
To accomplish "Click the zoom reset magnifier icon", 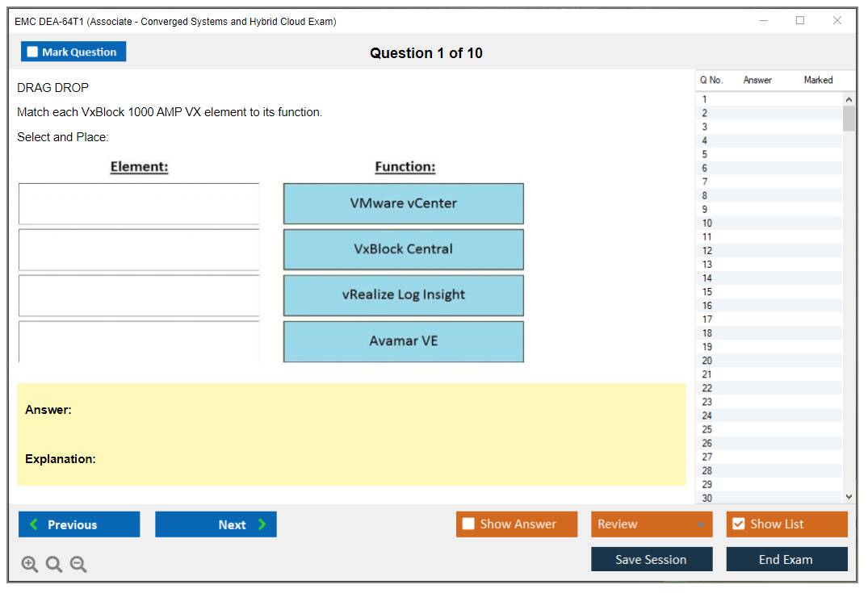I will (54, 565).
